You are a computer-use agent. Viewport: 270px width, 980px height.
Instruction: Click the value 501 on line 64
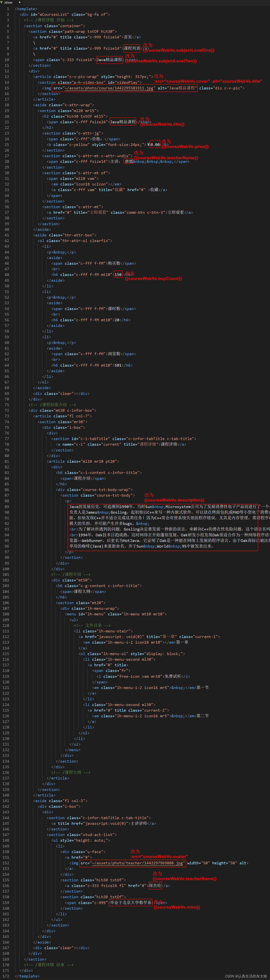click(118, 365)
